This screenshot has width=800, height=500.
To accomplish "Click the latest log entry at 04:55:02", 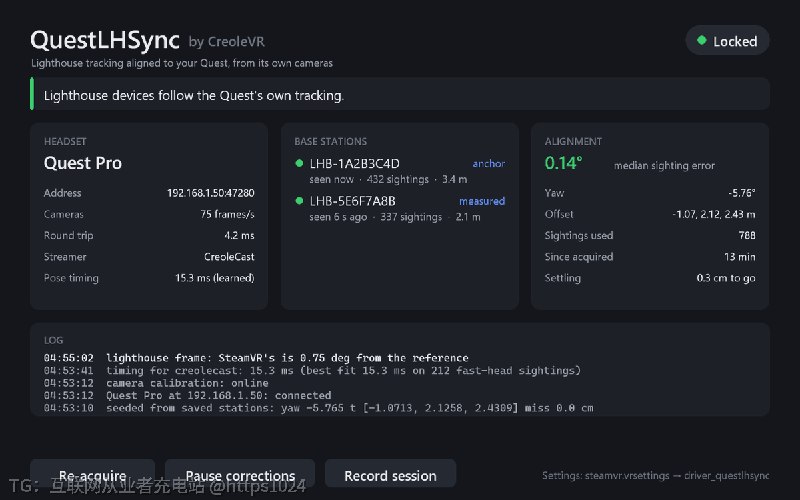I will point(256,358).
